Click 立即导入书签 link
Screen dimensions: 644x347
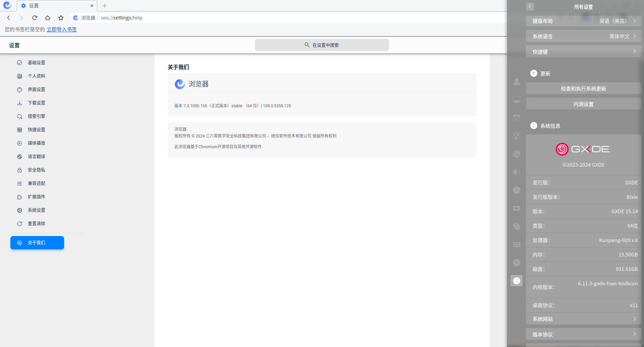(x=62, y=30)
